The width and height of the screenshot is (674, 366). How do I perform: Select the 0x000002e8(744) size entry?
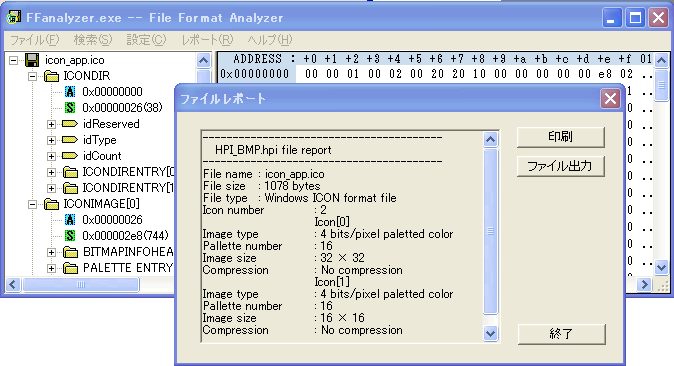125,236
